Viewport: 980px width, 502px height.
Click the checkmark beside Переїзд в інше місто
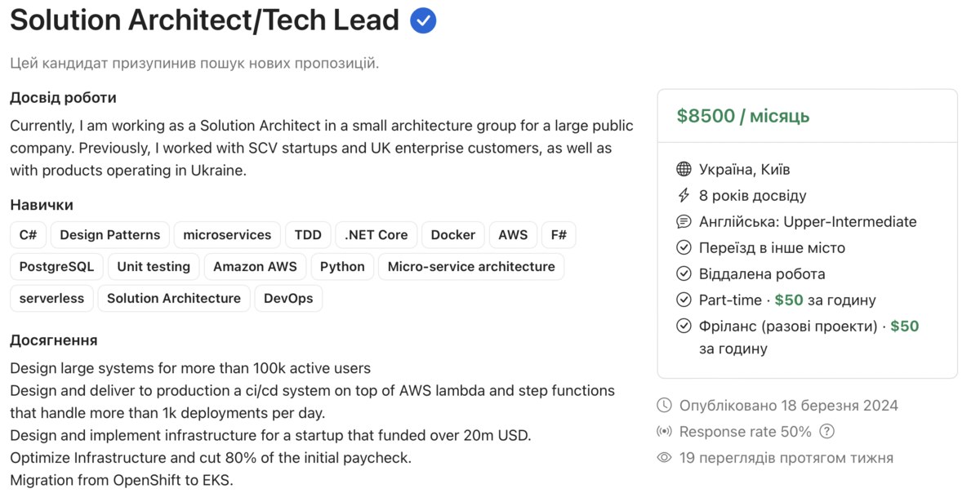[684, 248]
